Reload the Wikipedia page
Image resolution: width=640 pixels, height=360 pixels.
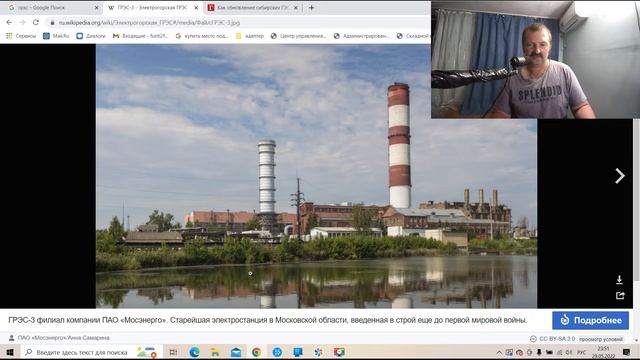36,22
